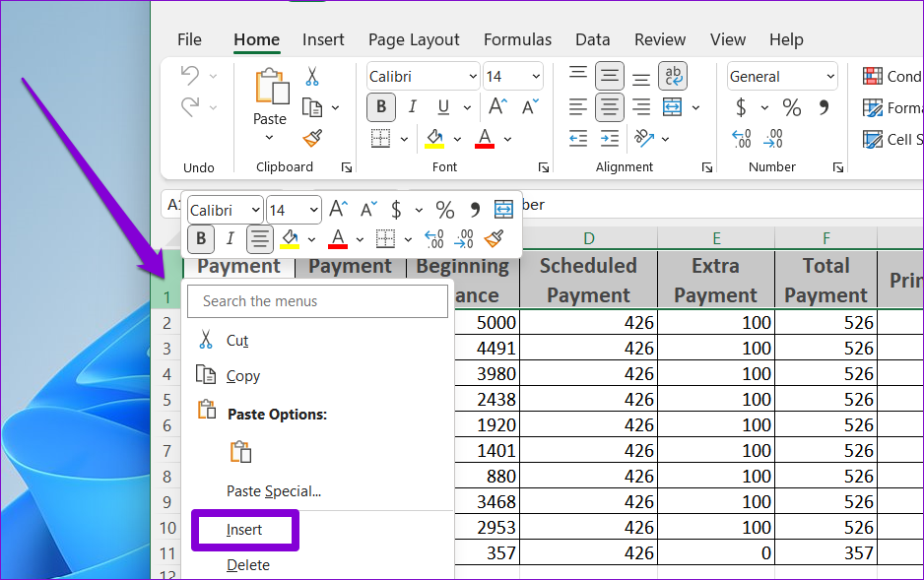This screenshot has height=580, width=924.
Task: Click the Format Painter brush in Clipboard group
Action: pyautogui.click(x=312, y=139)
